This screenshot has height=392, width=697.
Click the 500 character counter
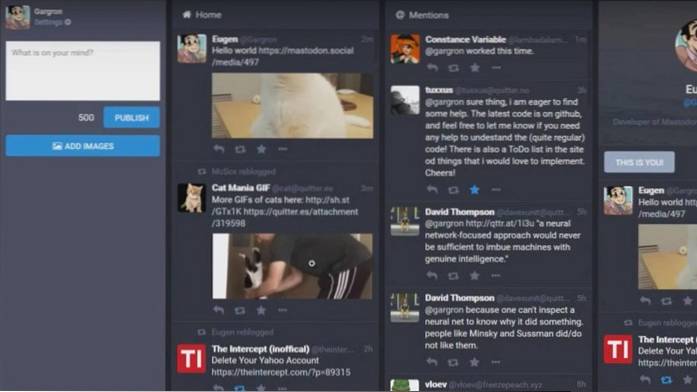(86, 118)
